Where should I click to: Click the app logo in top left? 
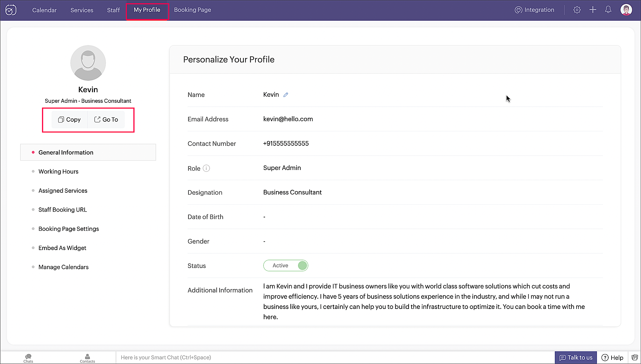click(x=11, y=10)
